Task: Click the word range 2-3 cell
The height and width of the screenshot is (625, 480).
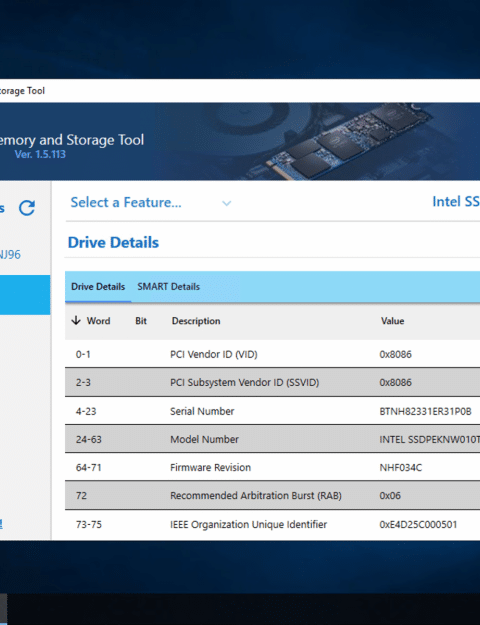Action: (83, 383)
